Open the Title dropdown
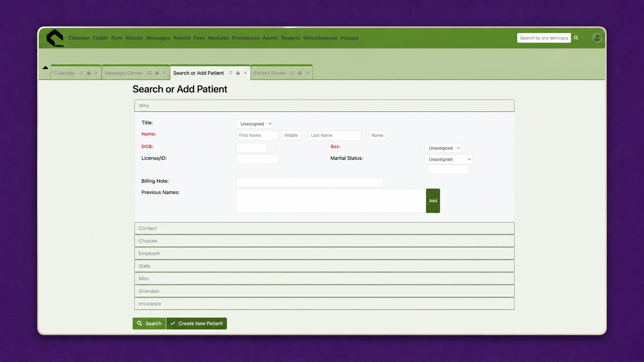 255,124
